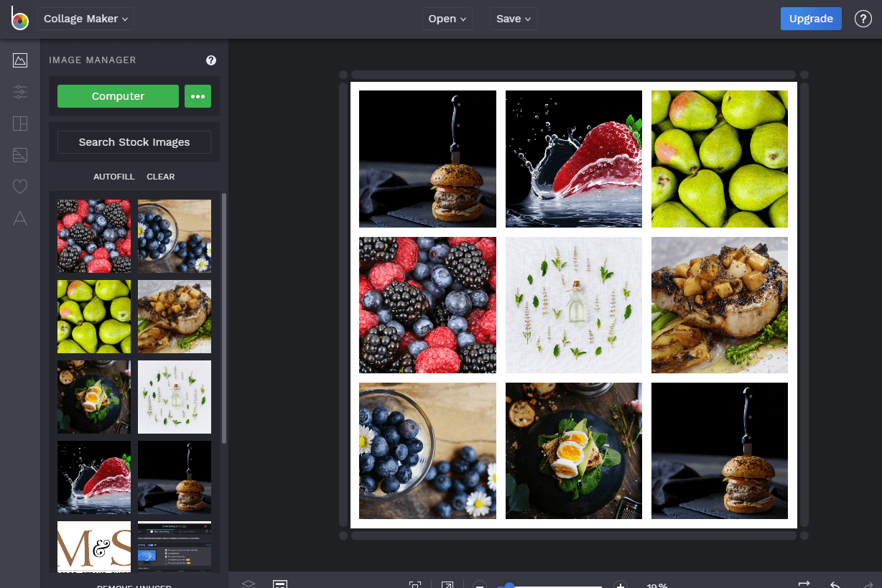The image size is (882, 588).
Task: Select the top-left burger cell in the collage
Action: (x=427, y=159)
